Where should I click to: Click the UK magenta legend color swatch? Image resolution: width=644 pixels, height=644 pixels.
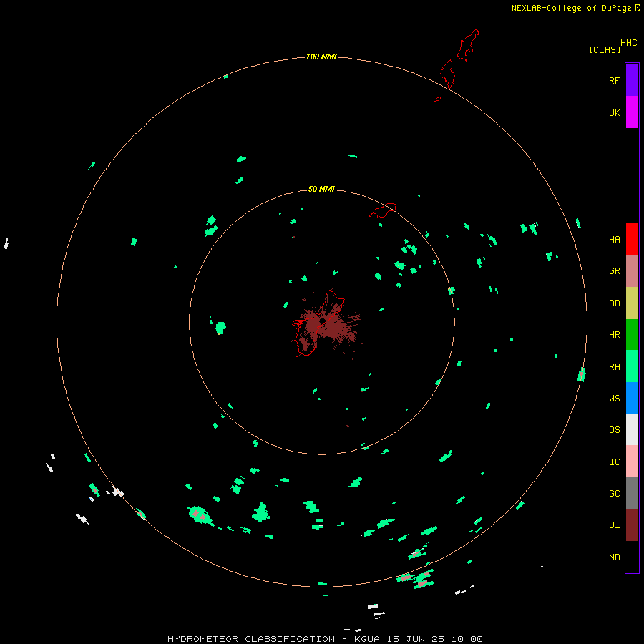tap(632, 112)
